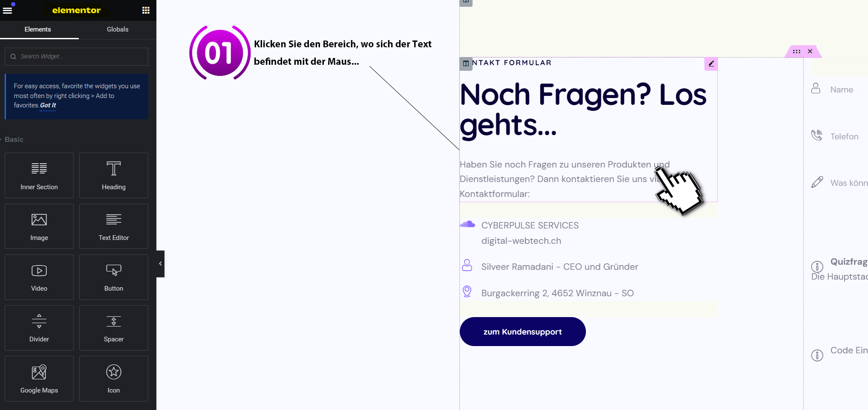Collapse the Elementor sidebar panel
Image resolution: width=868 pixels, height=410 pixels.
(160, 263)
